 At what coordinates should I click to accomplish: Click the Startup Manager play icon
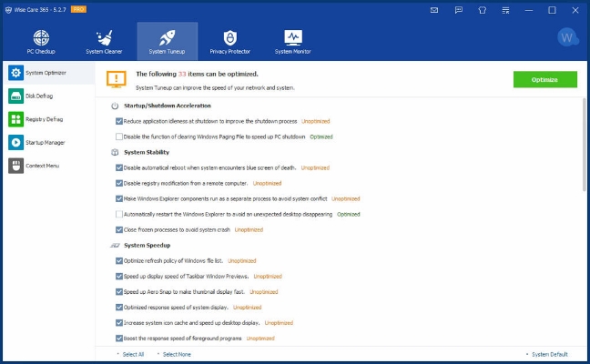click(x=15, y=143)
